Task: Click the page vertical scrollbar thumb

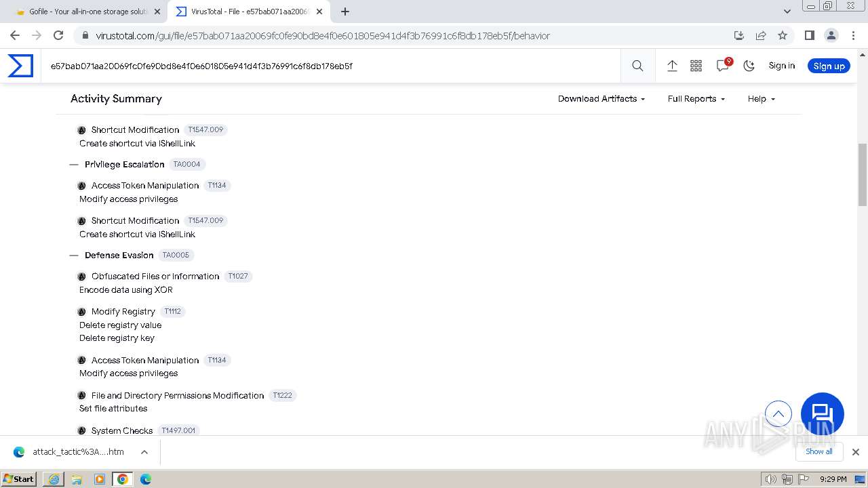Action: (863, 174)
